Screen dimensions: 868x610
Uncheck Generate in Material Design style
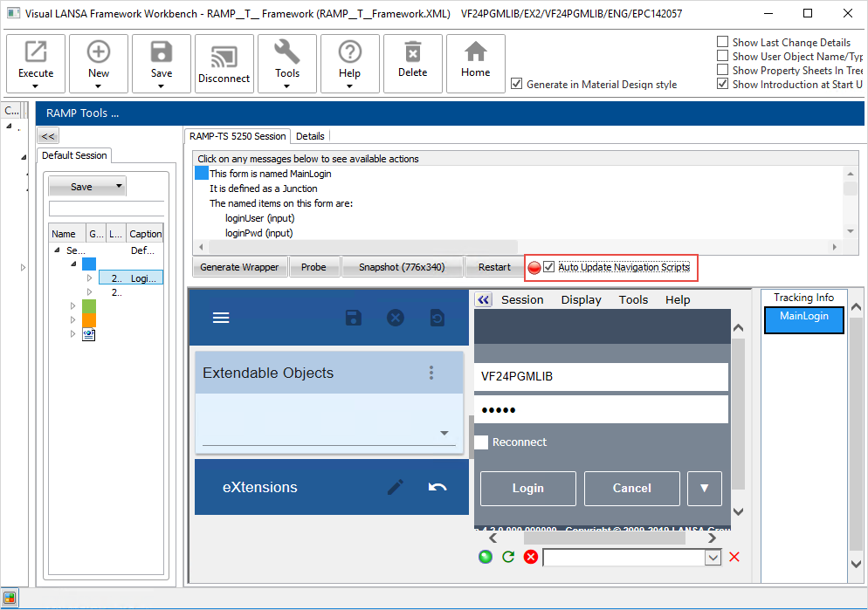click(518, 85)
